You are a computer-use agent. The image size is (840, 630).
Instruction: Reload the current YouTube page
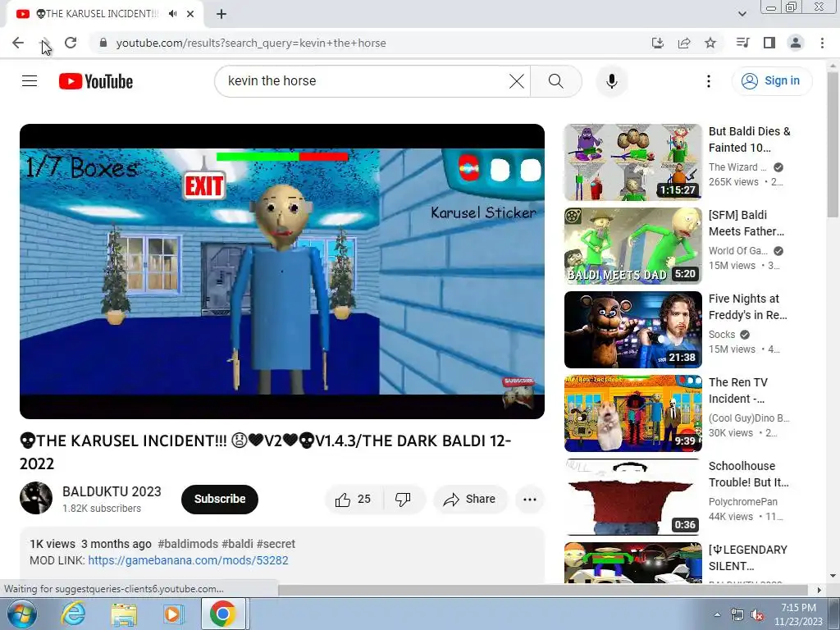[x=71, y=43]
